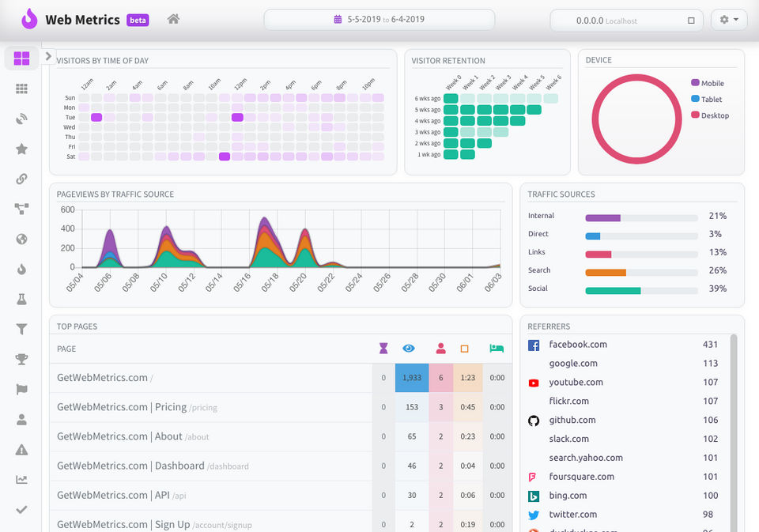759x532 pixels.
Task: Open the user person sidebar icon
Action: 22,420
